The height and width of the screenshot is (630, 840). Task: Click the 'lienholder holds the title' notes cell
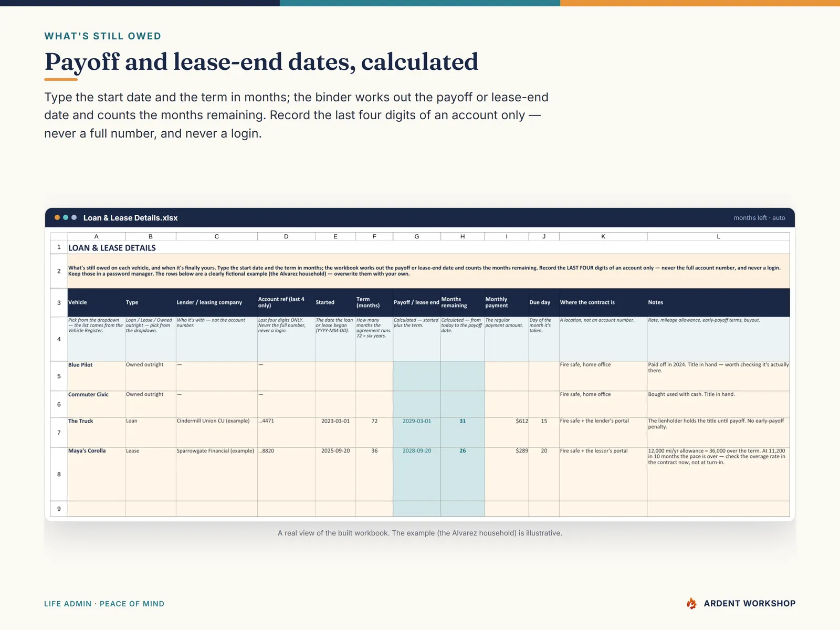718,433
